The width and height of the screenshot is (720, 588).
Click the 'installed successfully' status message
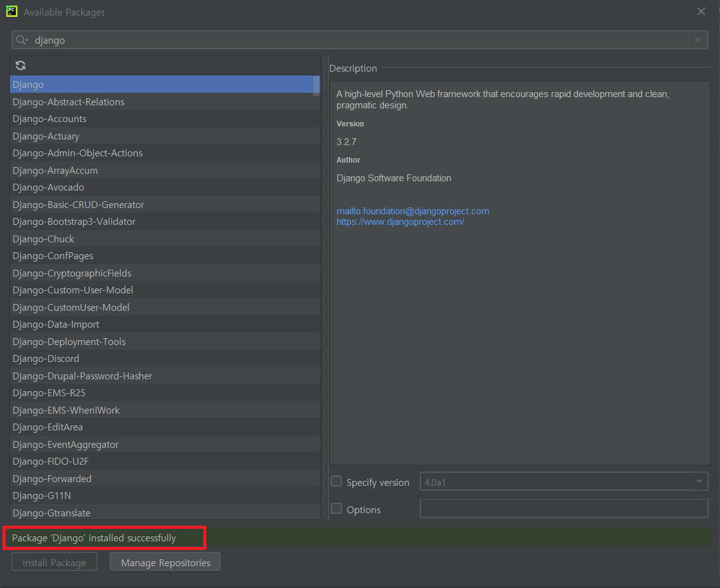point(94,538)
